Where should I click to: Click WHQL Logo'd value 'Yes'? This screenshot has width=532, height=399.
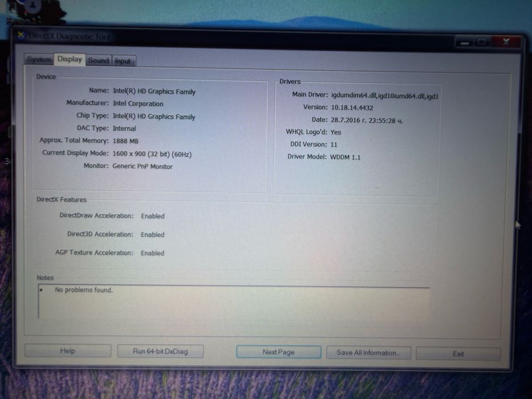[335, 132]
